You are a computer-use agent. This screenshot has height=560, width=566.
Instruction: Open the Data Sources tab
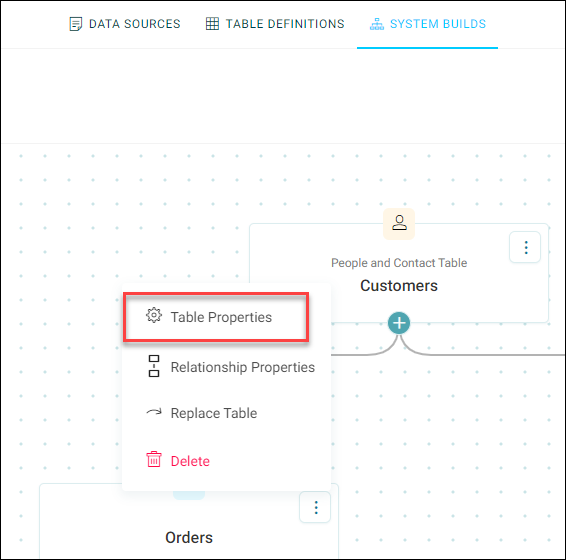pyautogui.click(x=125, y=24)
